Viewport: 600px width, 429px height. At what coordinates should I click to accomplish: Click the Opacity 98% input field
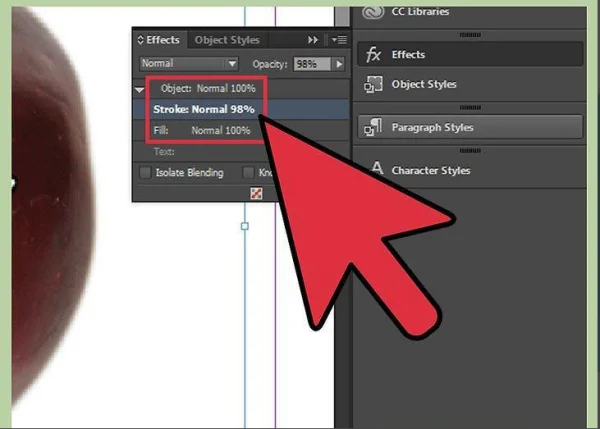[312, 64]
